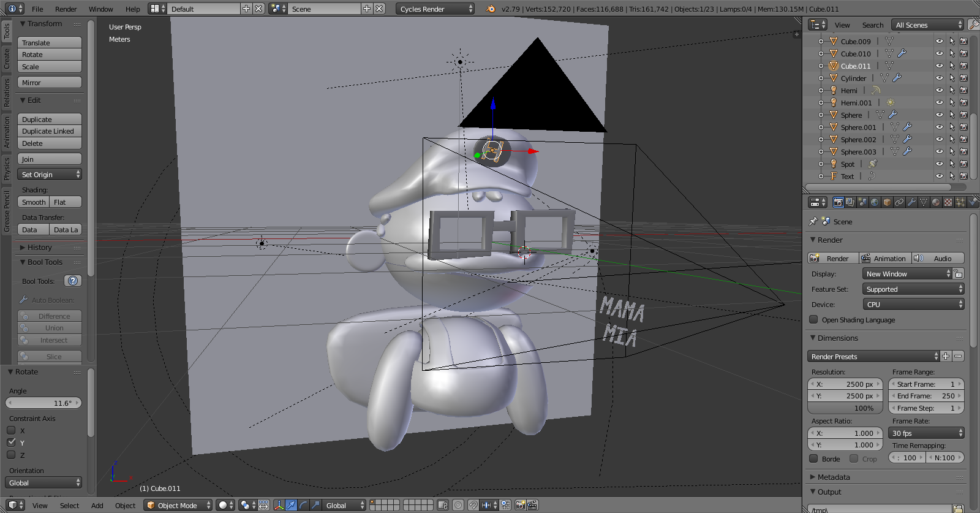Open the Texture properties tab (checker icon)
This screenshot has width=980, height=513.
point(948,202)
